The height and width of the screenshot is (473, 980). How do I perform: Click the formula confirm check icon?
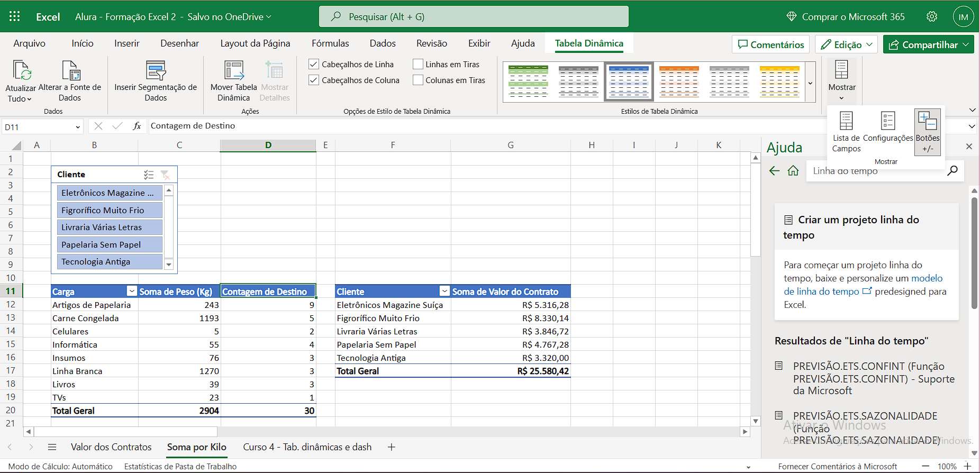[x=117, y=126]
